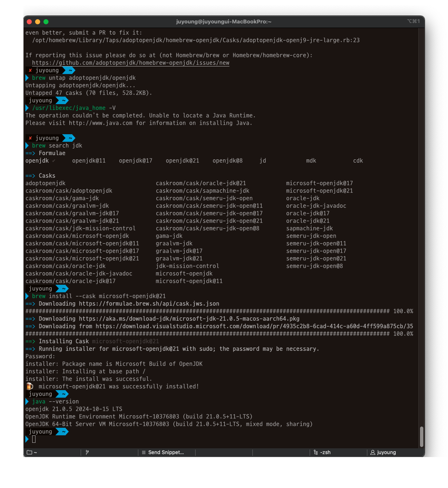
Task: Open the GitHub homebrew-openjdk issues/new link
Action: pyautogui.click(x=130, y=63)
